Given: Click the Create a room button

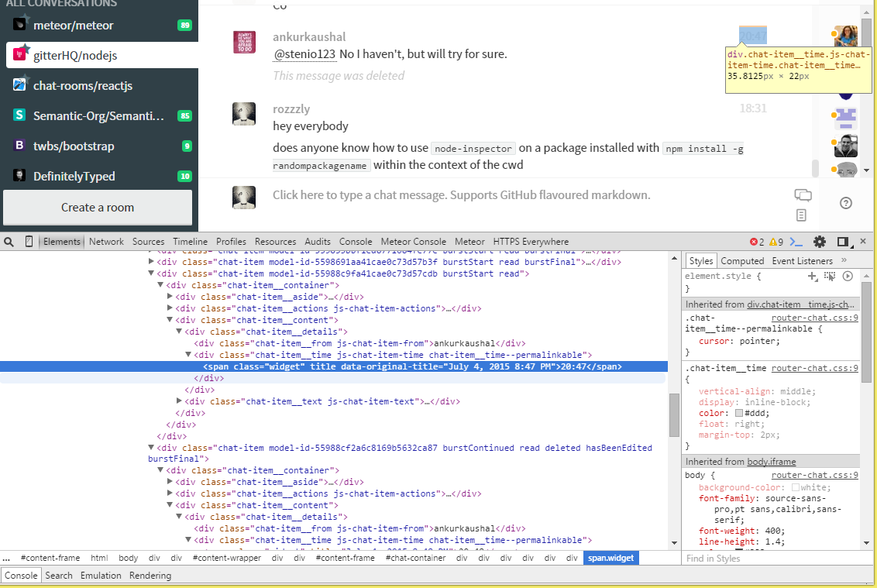Looking at the screenshot, I should tap(98, 207).
